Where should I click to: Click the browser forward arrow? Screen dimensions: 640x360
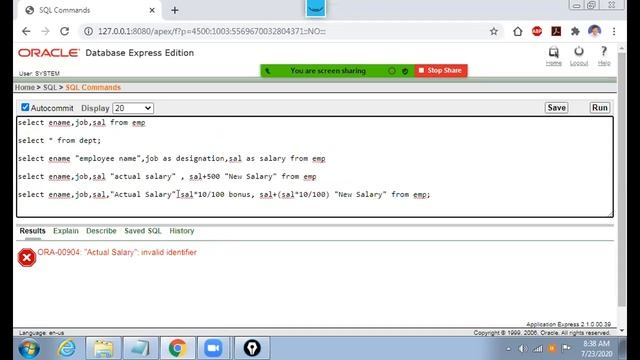45,31
